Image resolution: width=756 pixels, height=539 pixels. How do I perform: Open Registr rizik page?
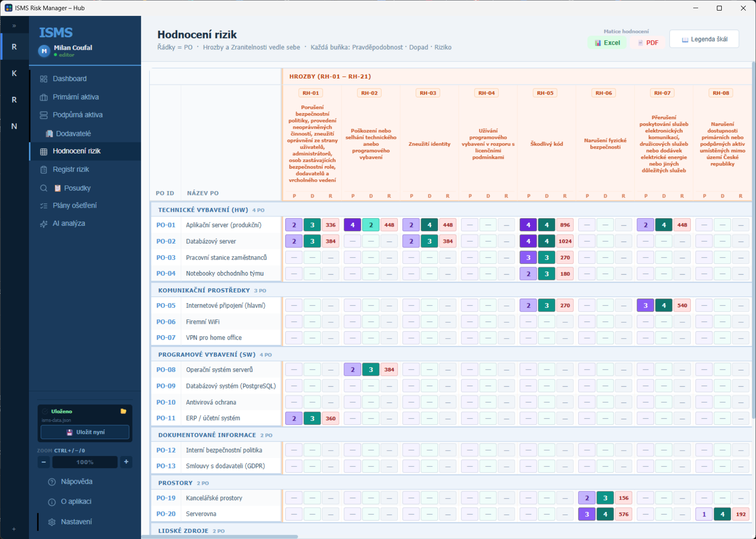click(85, 169)
